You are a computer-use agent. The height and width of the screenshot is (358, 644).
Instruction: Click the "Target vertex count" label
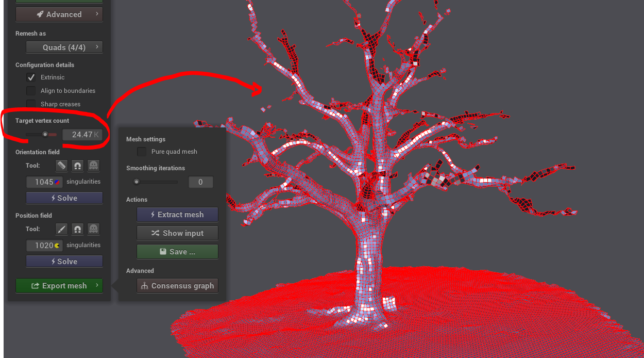[42, 121]
